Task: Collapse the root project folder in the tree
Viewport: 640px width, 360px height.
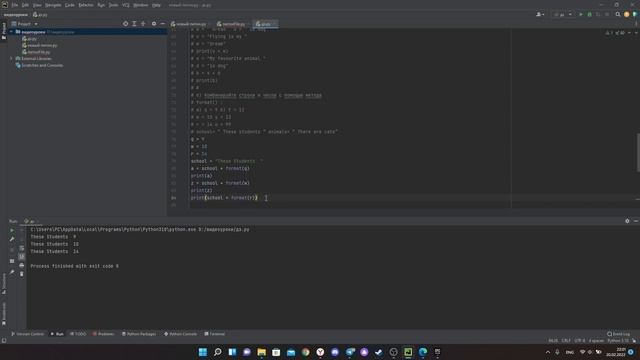Action: (12, 32)
